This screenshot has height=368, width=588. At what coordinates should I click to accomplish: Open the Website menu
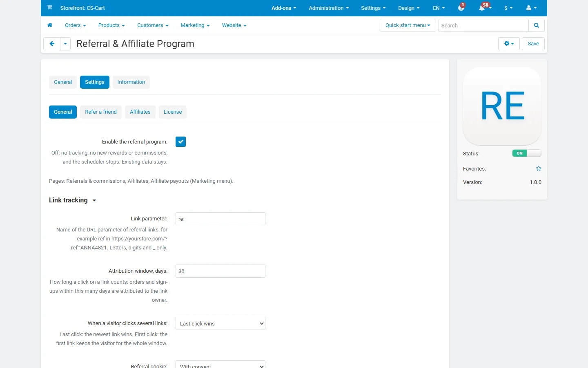click(x=234, y=25)
